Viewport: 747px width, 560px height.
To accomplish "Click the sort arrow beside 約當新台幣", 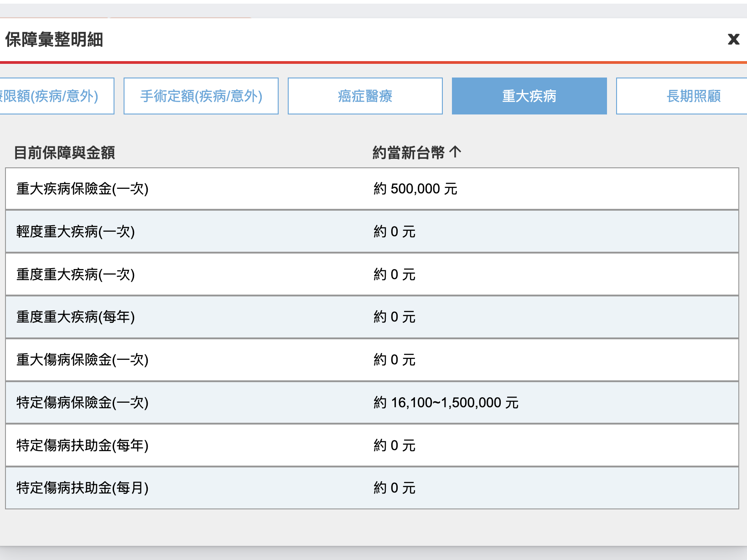I will click(x=455, y=152).
